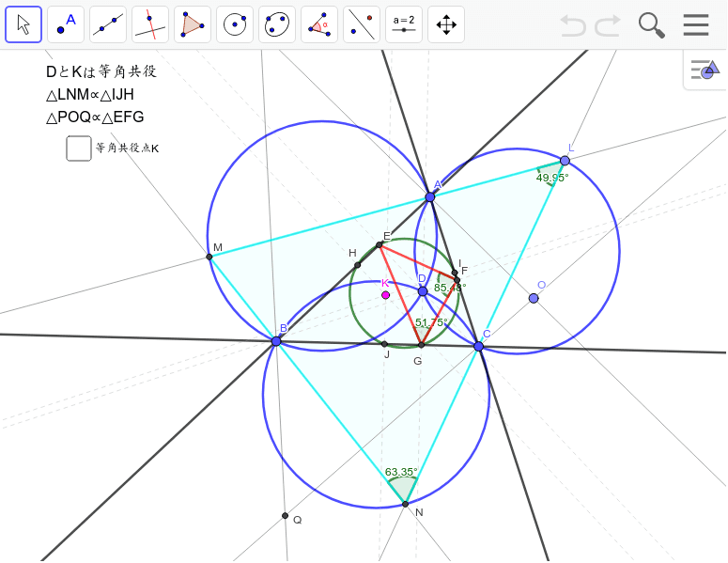728x563 pixels.
Task: Select the Point tool
Action: 66,24
